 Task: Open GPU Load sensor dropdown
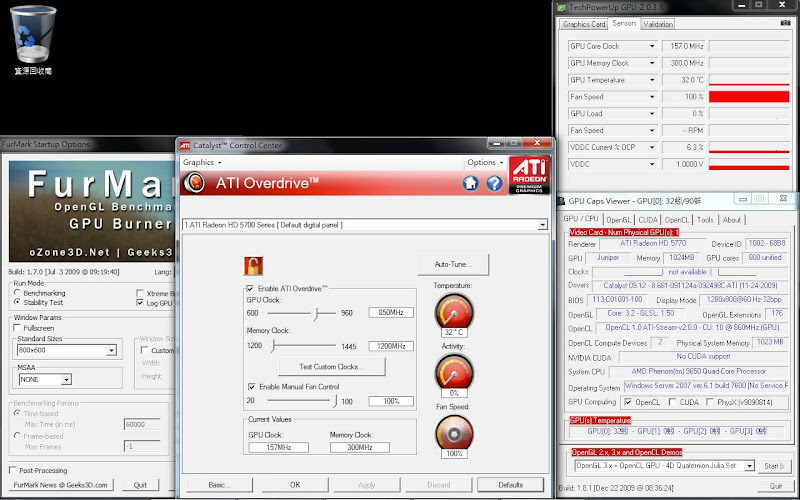tap(652, 114)
